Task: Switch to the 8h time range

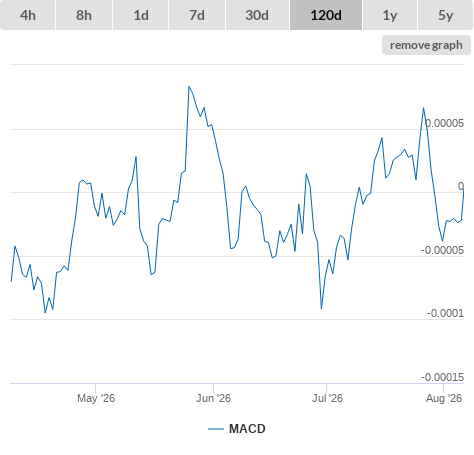Action: pos(84,15)
